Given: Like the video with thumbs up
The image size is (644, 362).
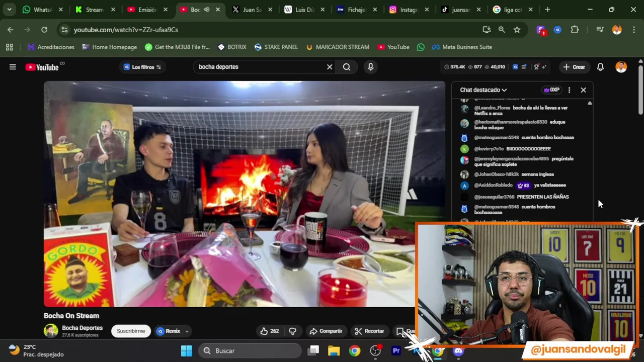Looking at the screenshot, I should 269,331.
